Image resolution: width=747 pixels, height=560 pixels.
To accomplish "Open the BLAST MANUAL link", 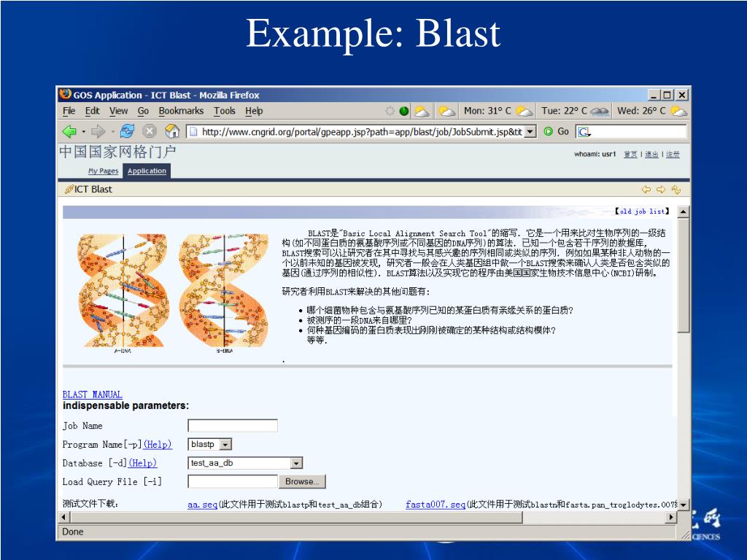I will click(x=93, y=394).
